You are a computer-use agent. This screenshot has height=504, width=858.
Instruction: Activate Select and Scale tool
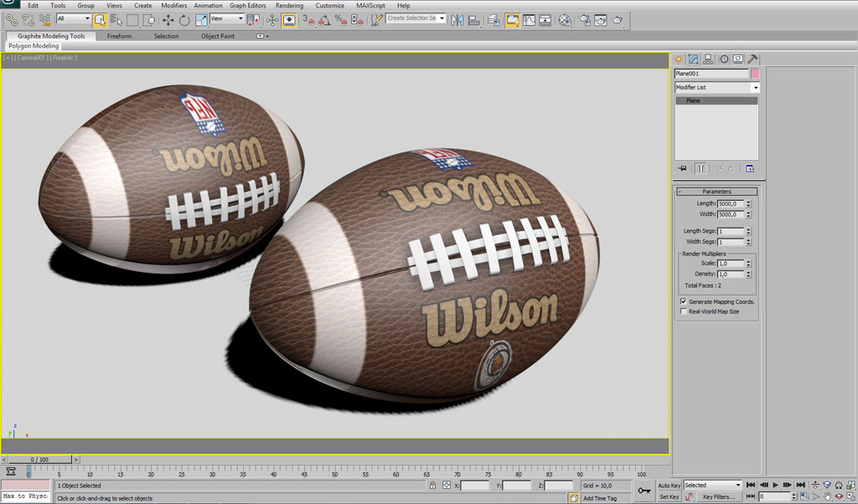pyautogui.click(x=201, y=20)
